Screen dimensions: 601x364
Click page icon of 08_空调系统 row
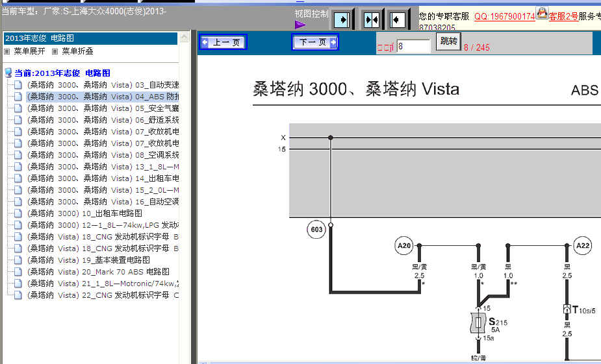point(18,155)
